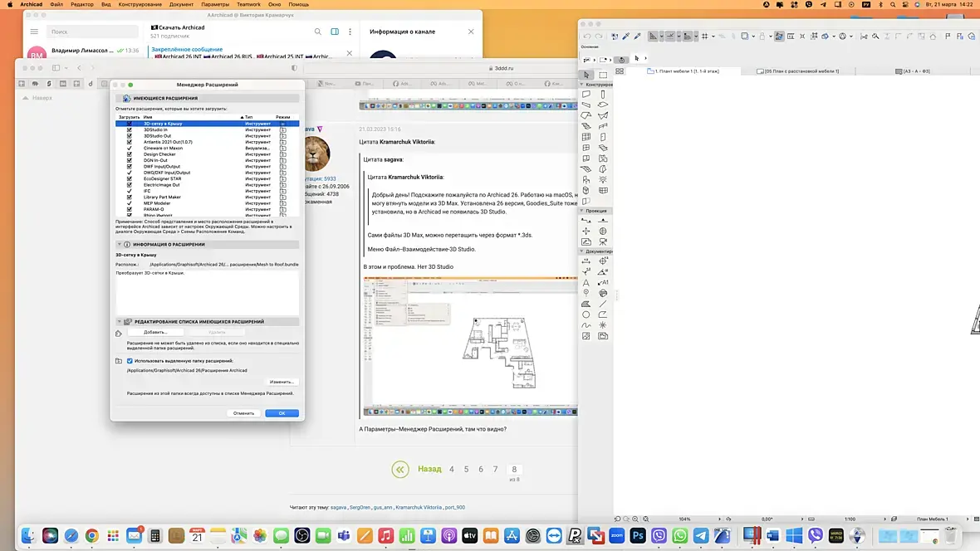Select the Arrow tool in the Archicad toolbox
The width and height of the screenshot is (980, 551).
(x=586, y=75)
